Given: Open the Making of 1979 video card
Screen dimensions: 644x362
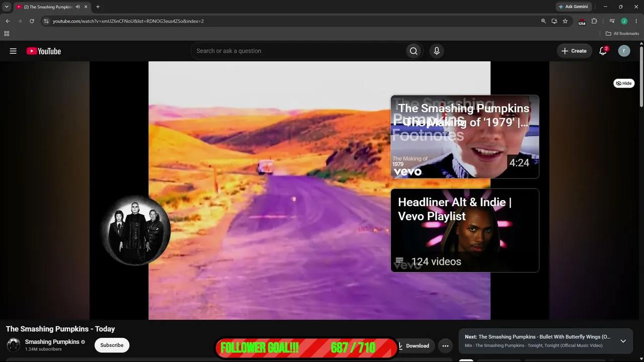Looking at the screenshot, I should click(x=465, y=137).
